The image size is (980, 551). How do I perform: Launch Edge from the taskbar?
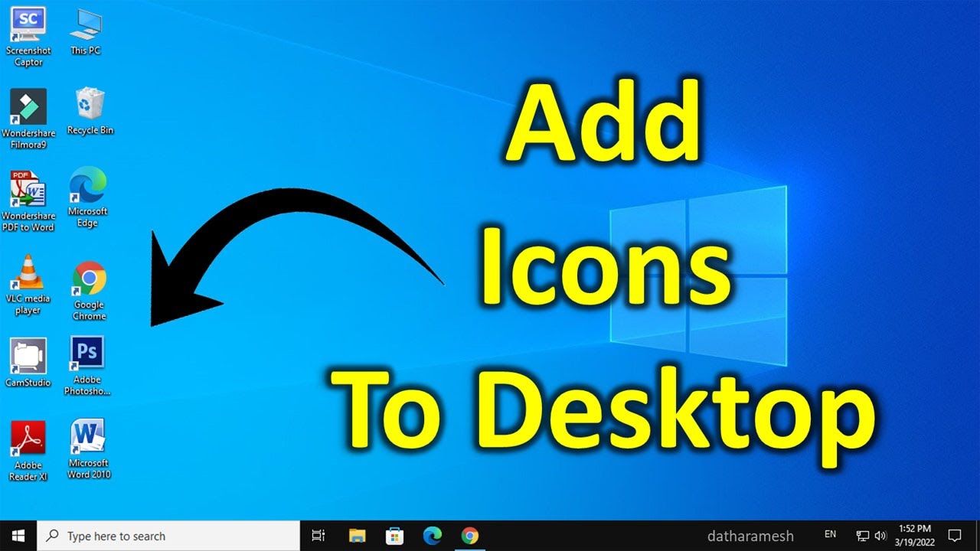point(433,536)
